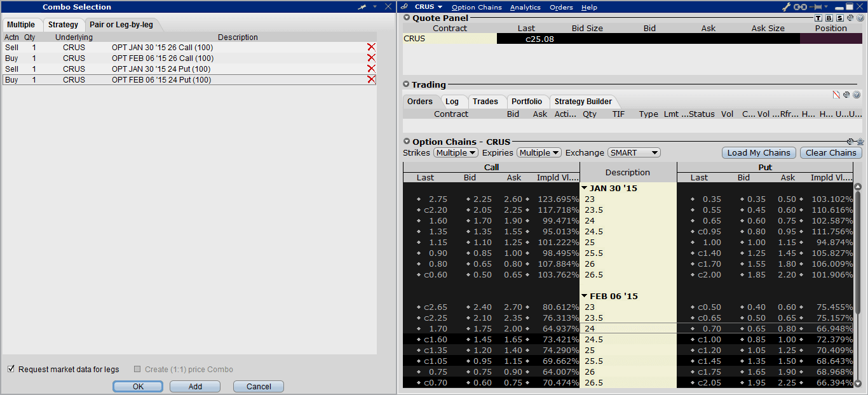868x395 pixels.
Task: Remove the Sell JAN 30 '15 26 Call leg
Action: point(371,47)
